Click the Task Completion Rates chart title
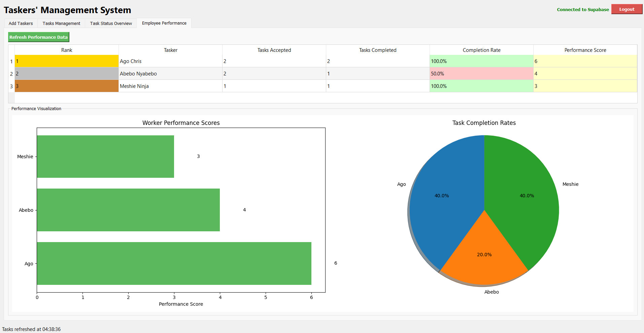Screen dimensions: 644x333 pyautogui.click(x=484, y=123)
